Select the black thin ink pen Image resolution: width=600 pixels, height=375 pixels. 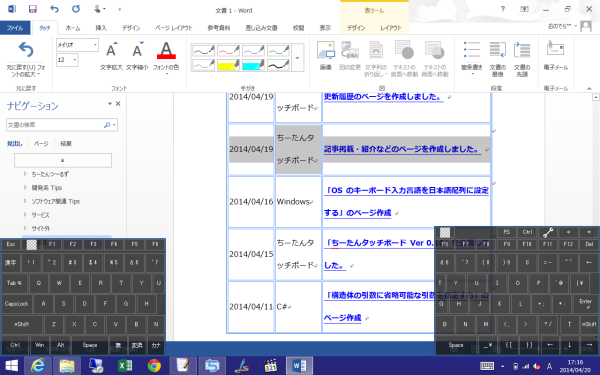203,51
